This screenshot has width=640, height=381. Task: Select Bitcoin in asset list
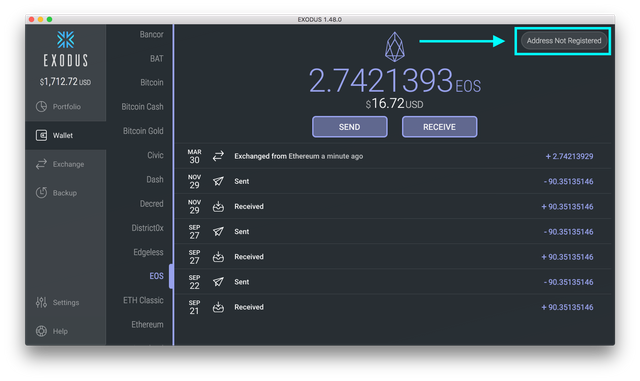pos(152,82)
